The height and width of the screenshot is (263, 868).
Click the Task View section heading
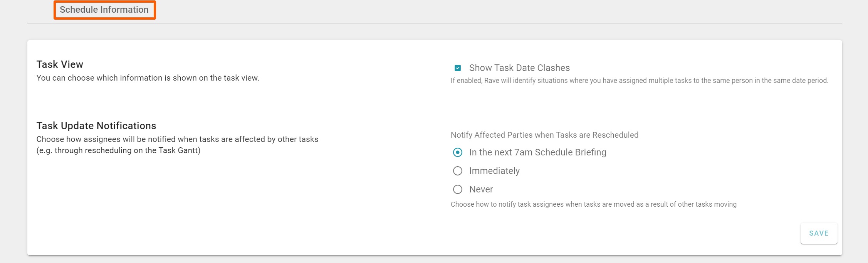60,64
